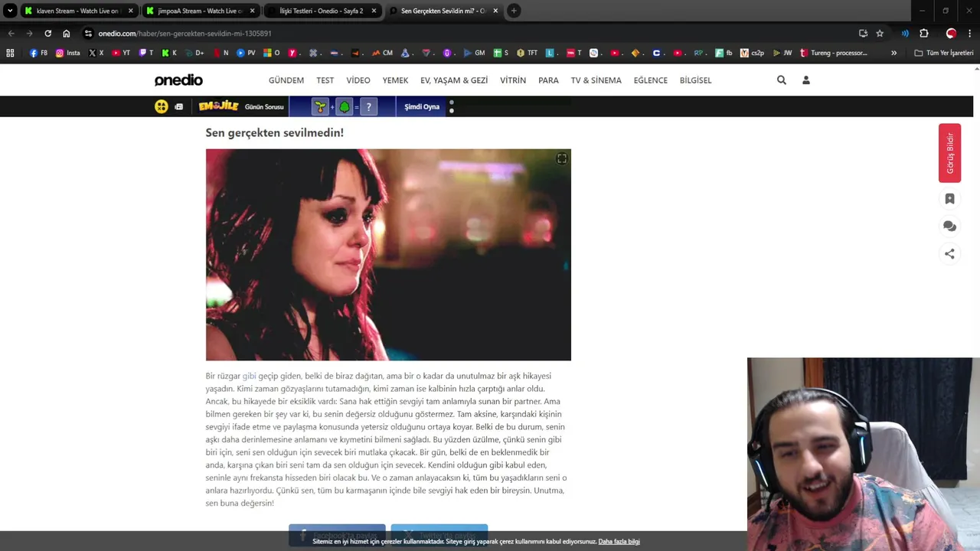The image size is (980, 551).
Task: Click the heading 'Sen gerçekten sevilmedin!'
Action: (x=274, y=132)
